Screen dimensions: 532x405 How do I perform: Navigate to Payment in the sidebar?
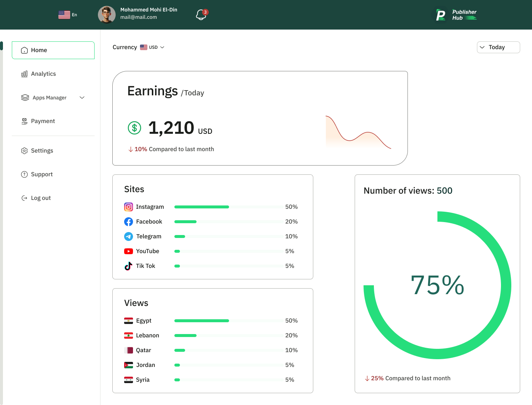42,121
